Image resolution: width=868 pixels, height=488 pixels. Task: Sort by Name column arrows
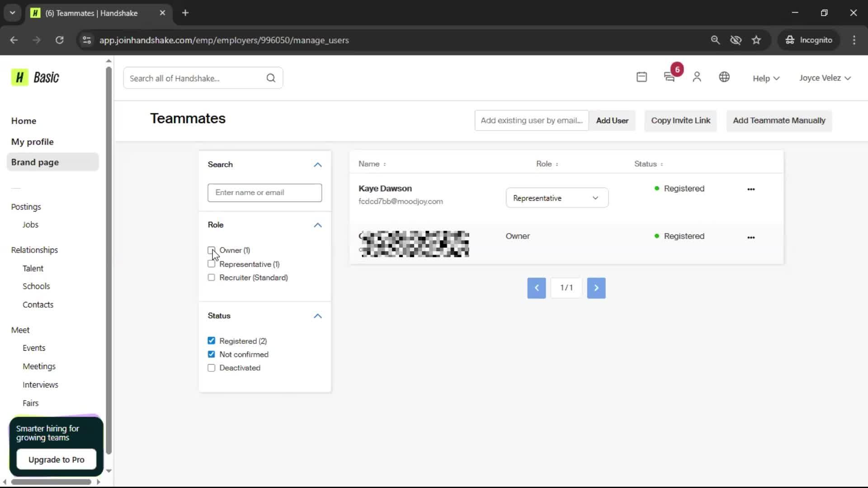(385, 164)
